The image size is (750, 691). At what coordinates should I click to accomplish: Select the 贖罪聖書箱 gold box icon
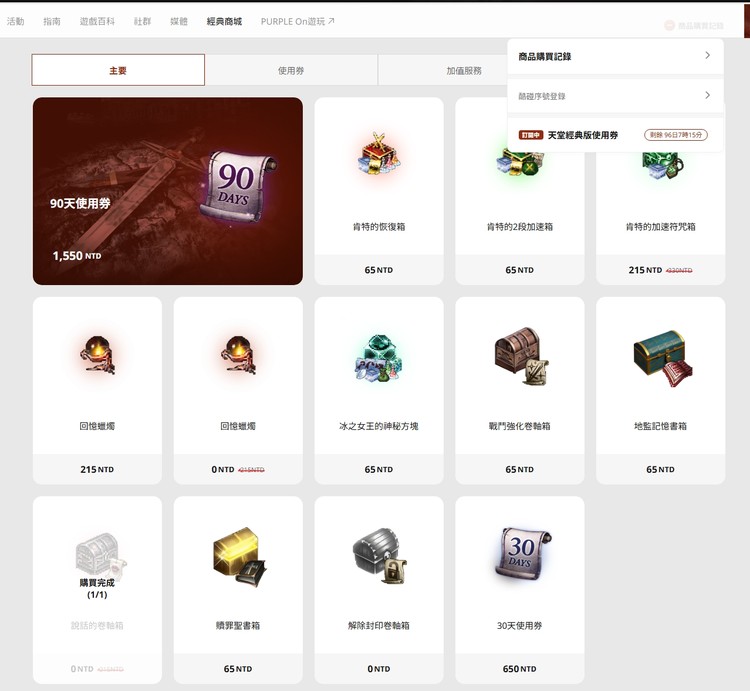[240, 557]
